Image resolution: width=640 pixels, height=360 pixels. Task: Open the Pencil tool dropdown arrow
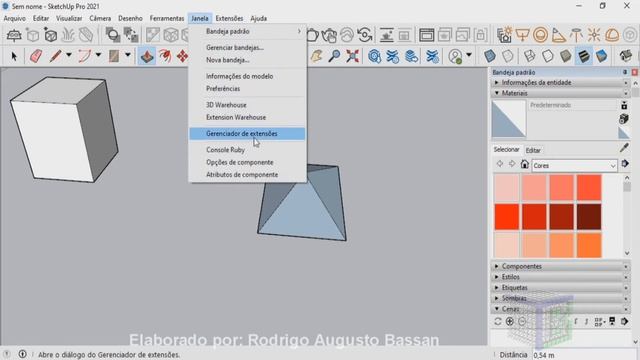click(x=69, y=55)
